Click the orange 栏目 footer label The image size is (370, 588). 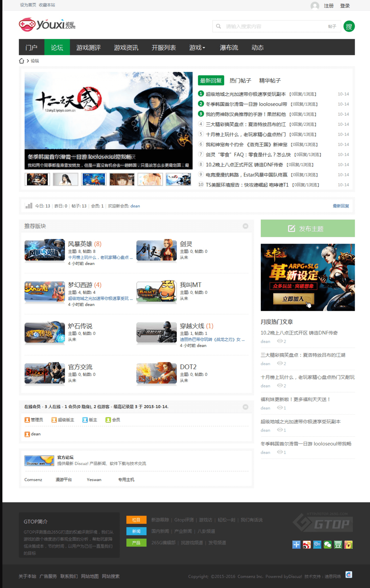(x=137, y=520)
